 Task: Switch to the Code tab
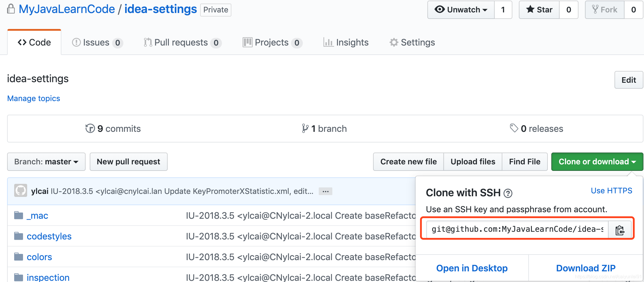pyautogui.click(x=34, y=42)
